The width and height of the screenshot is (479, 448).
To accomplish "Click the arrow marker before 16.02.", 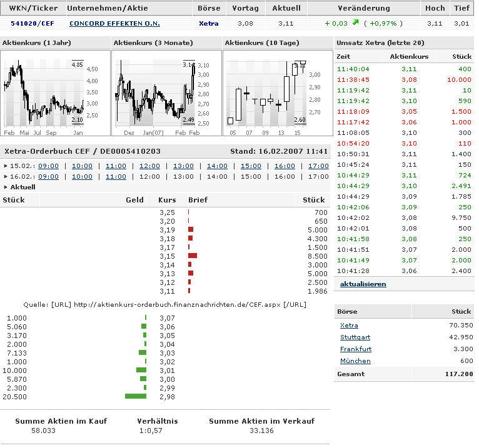I will click(6, 177).
